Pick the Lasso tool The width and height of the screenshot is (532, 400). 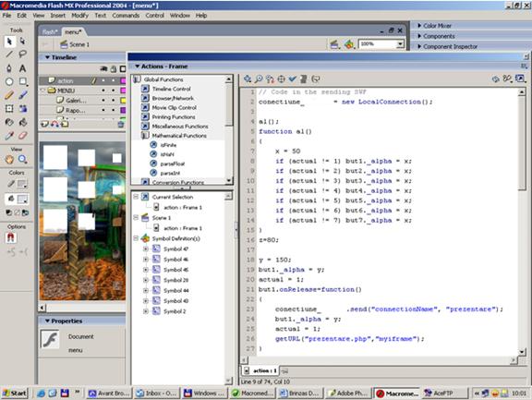coord(23,55)
